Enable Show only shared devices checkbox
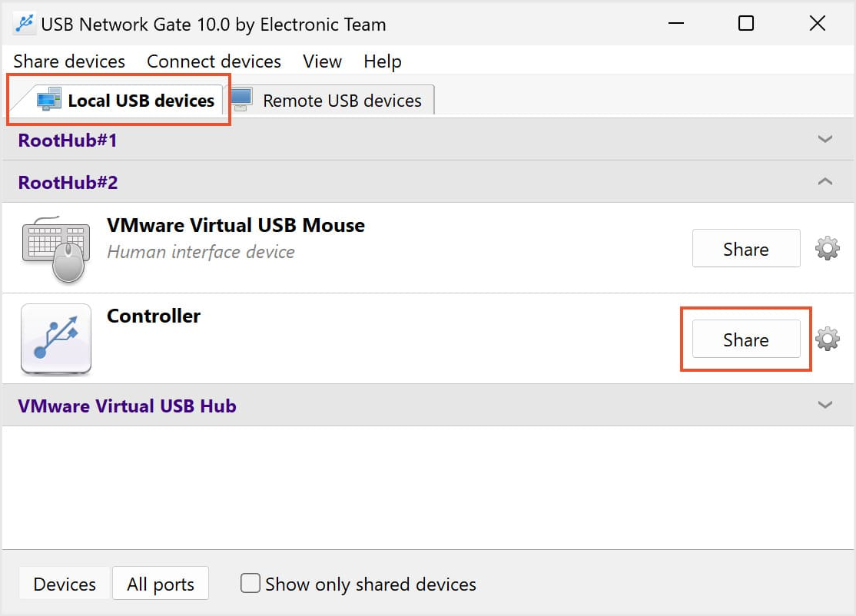The height and width of the screenshot is (616, 856). [x=250, y=584]
